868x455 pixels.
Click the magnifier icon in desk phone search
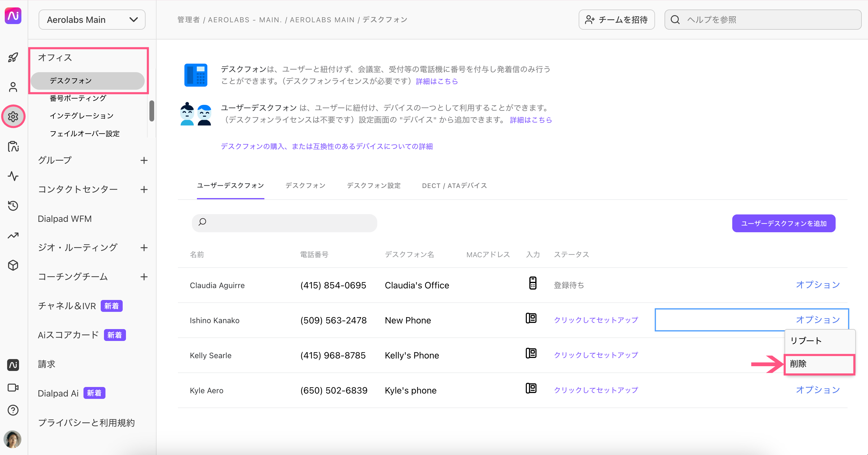(x=203, y=222)
